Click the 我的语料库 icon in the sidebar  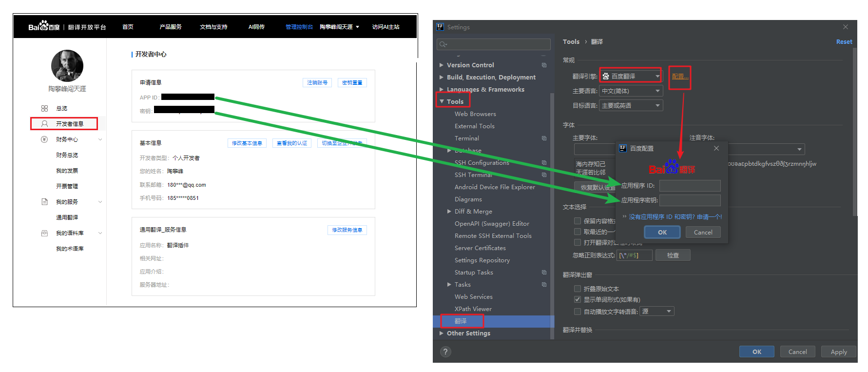(x=44, y=233)
